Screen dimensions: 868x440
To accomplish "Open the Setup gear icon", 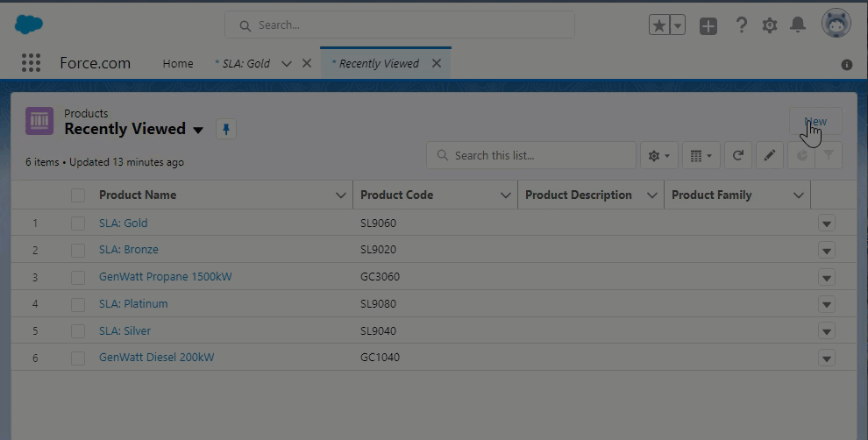I will coord(769,25).
